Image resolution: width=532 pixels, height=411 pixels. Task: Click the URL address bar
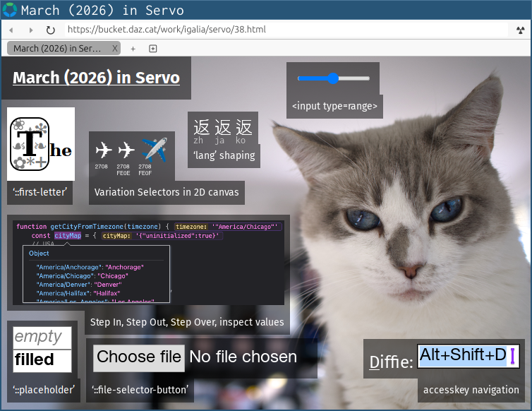pyautogui.click(x=282, y=30)
